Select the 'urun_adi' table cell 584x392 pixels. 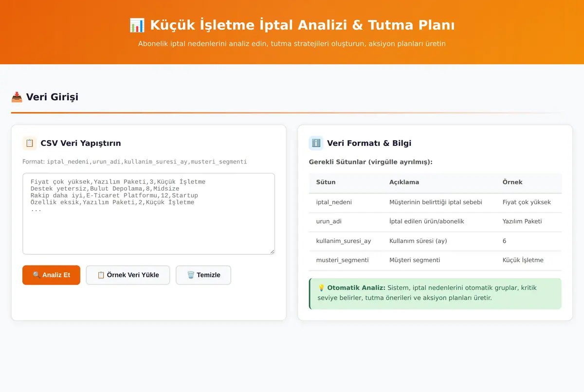pyautogui.click(x=346, y=221)
